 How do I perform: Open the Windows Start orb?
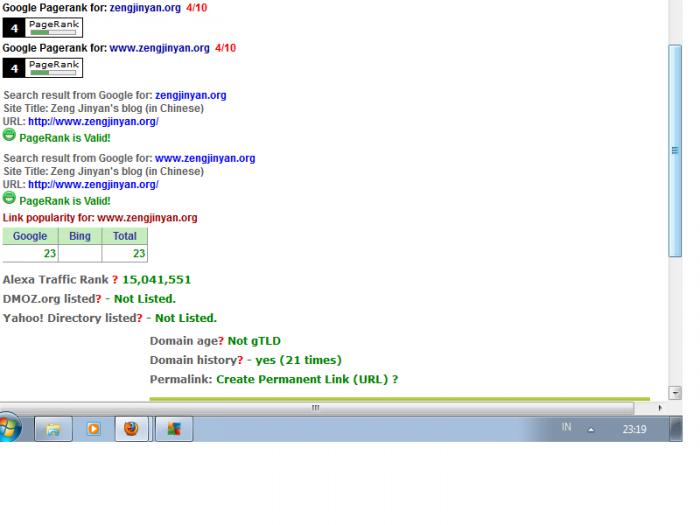9,428
